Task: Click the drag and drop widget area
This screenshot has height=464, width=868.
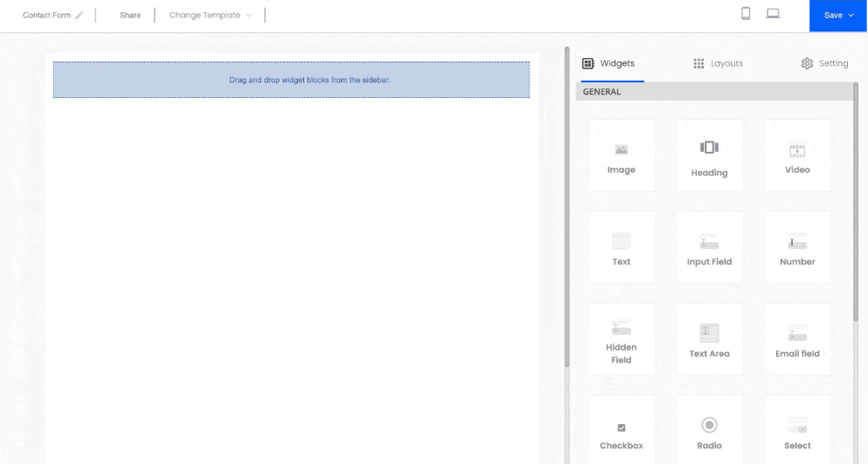Action: coord(291,80)
